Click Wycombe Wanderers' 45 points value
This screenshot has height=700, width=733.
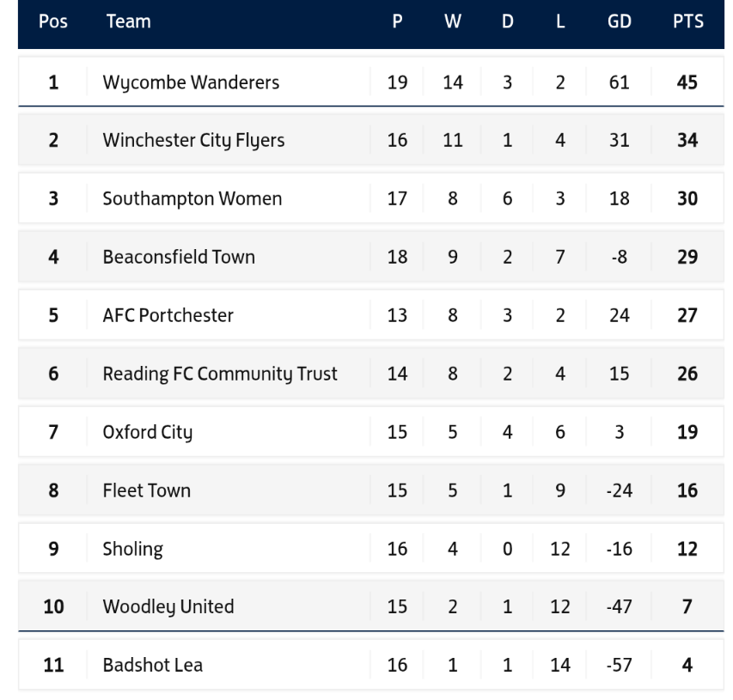coord(687,83)
